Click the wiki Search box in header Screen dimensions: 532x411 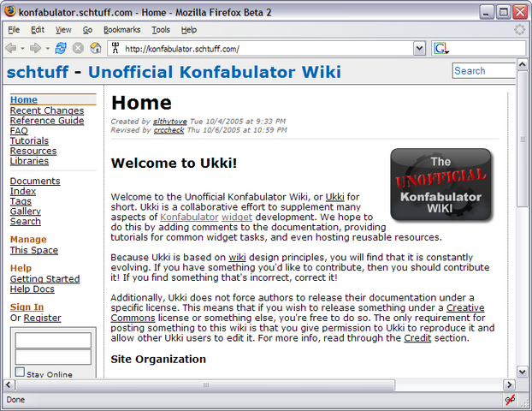pos(484,71)
